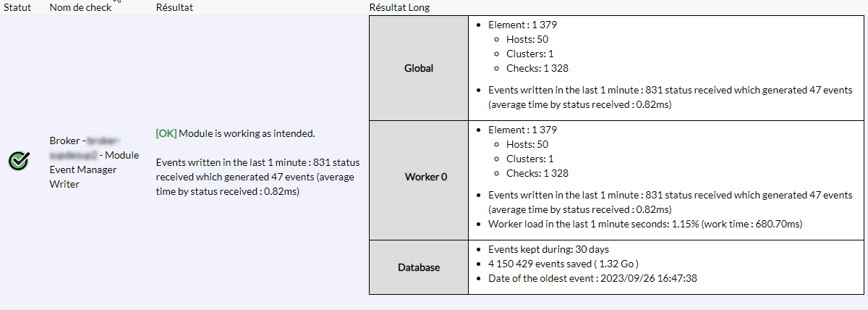Click the green [OK] status label

point(166,134)
